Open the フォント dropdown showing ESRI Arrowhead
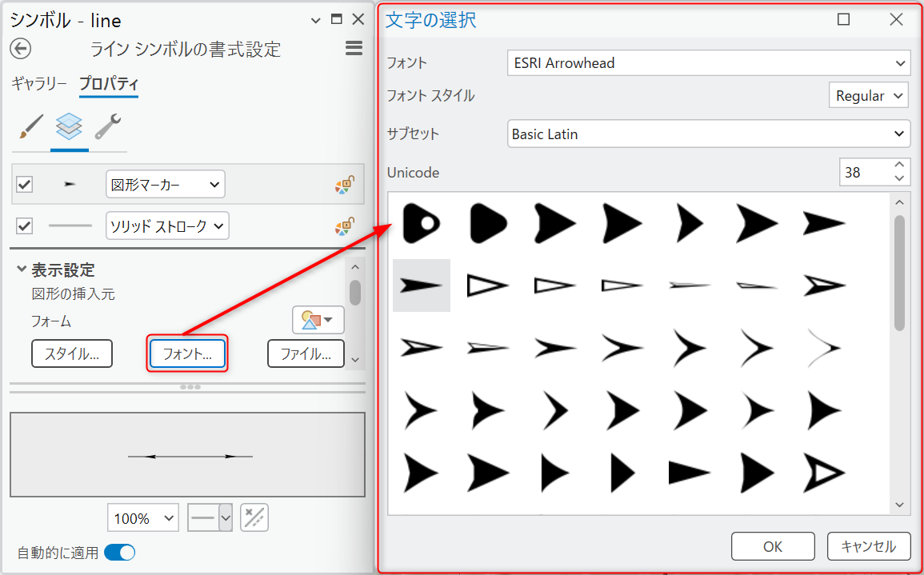Image resolution: width=924 pixels, height=575 pixels. point(708,63)
